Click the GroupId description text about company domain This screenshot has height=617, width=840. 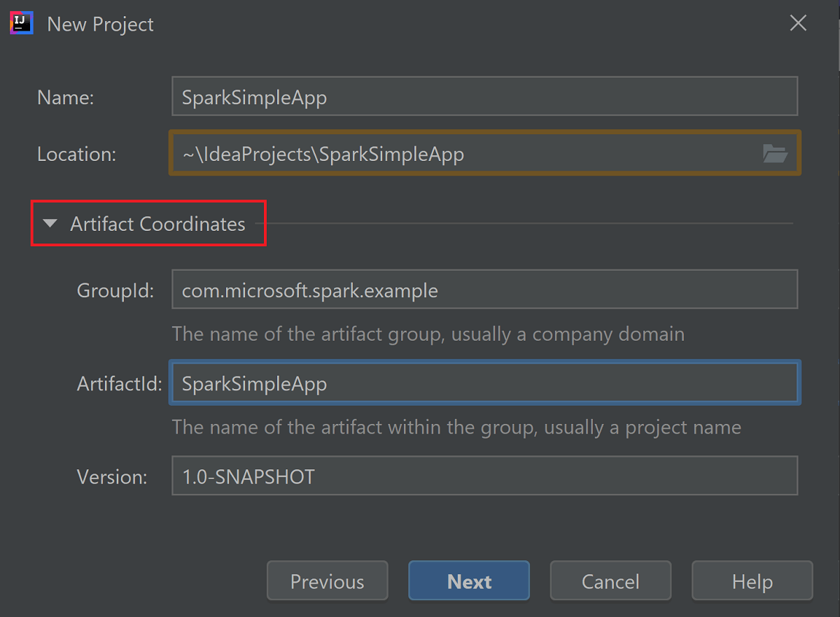coord(428,334)
